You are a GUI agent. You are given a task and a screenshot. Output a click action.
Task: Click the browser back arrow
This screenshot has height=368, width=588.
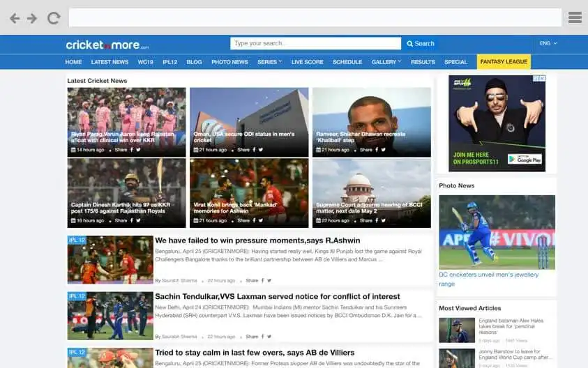tap(14, 18)
